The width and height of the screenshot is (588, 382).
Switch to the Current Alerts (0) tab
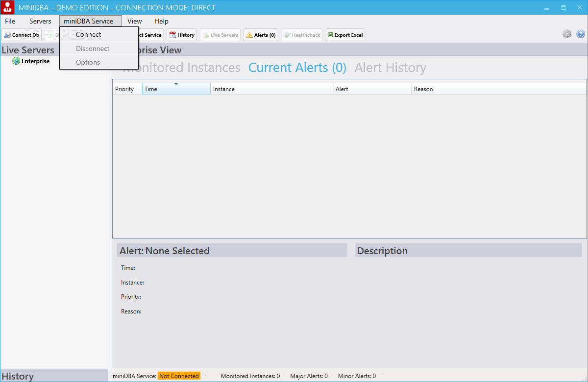pyautogui.click(x=297, y=68)
